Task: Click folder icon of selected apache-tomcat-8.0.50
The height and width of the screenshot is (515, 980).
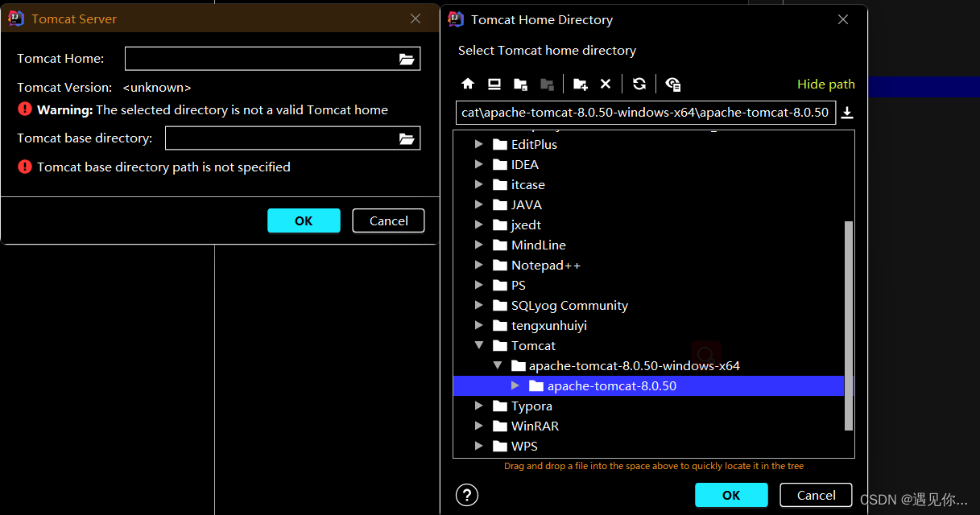Action: (x=536, y=386)
